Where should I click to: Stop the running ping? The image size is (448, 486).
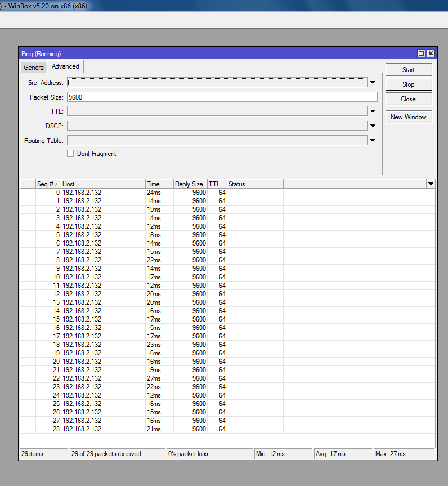[408, 84]
